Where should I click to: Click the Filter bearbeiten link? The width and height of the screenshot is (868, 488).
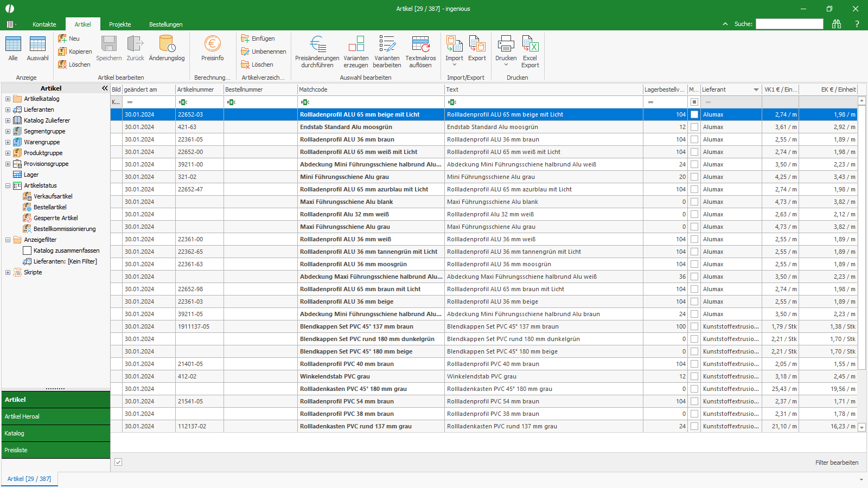point(837,463)
